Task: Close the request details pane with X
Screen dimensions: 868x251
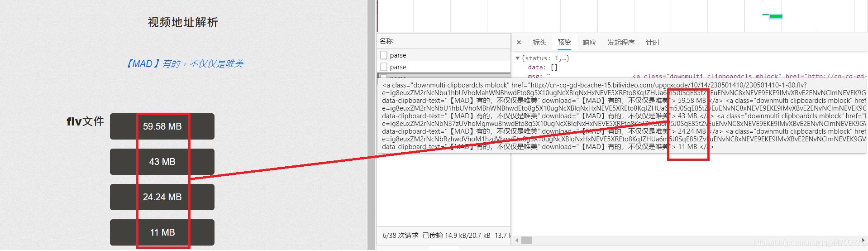Action: coord(519,43)
